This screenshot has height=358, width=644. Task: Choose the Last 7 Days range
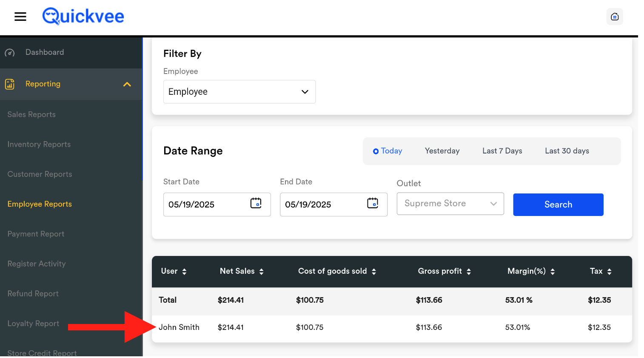click(x=502, y=151)
